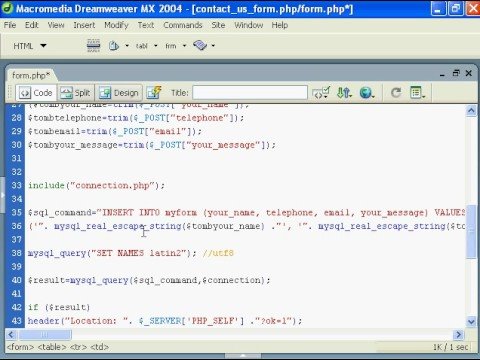Click the vertical scrollbar up arrow
480x360 pixels.
pos(471,110)
